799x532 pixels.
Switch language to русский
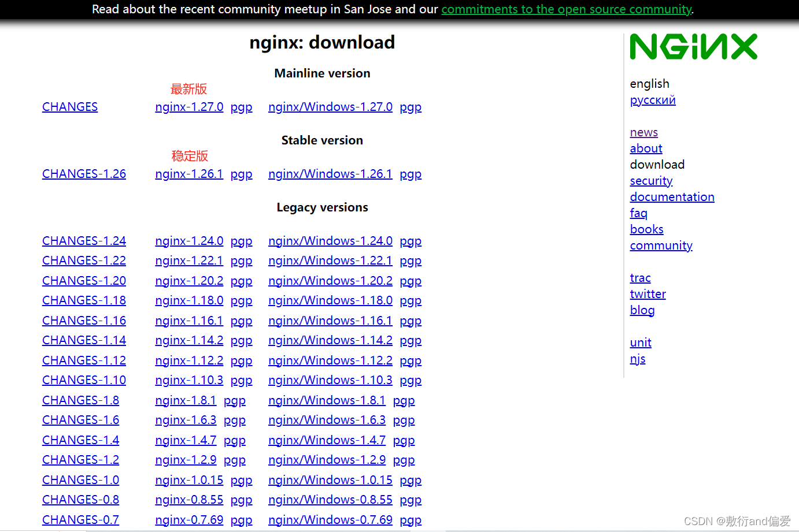pos(653,100)
